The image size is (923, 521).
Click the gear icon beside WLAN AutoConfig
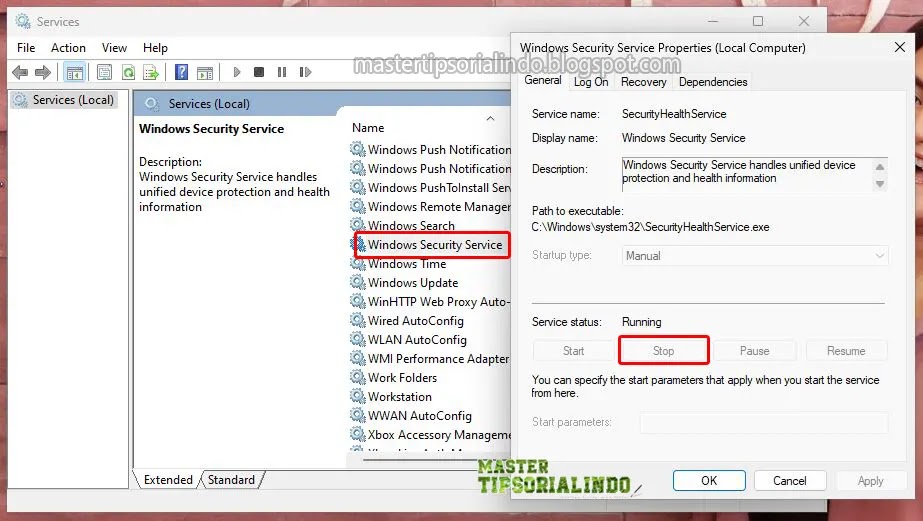[358, 339]
